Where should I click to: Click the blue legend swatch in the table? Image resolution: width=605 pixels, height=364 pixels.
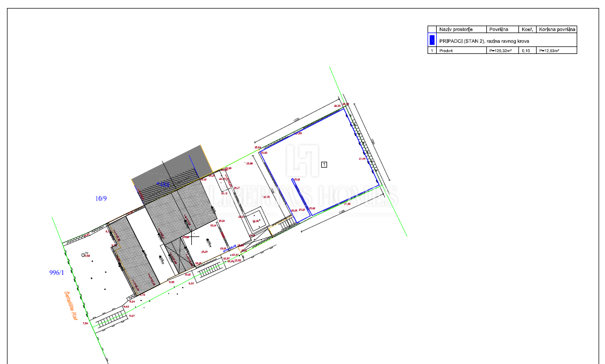(x=432, y=40)
